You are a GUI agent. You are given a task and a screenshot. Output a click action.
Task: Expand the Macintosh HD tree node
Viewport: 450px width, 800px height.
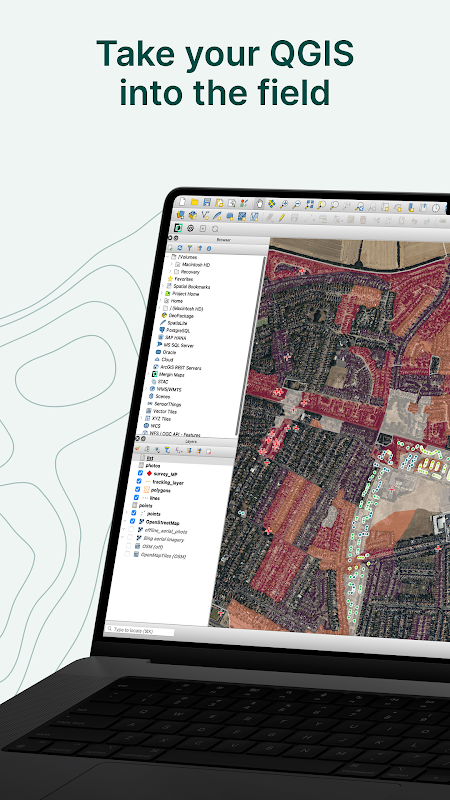click(171, 264)
